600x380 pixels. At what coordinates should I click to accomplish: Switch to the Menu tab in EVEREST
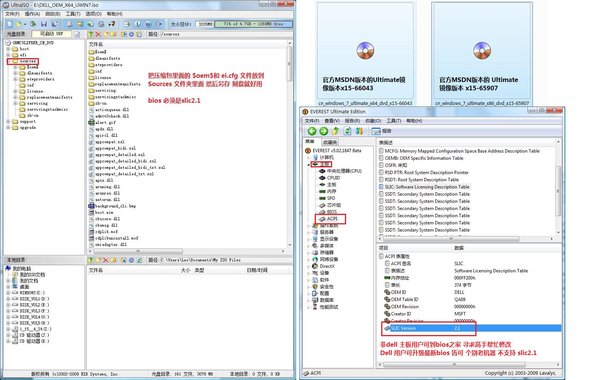point(310,142)
